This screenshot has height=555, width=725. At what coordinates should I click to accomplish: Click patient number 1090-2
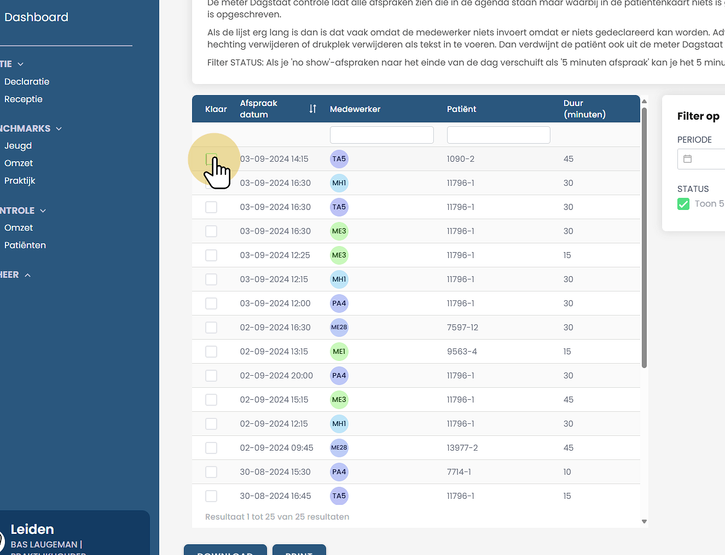(461, 159)
